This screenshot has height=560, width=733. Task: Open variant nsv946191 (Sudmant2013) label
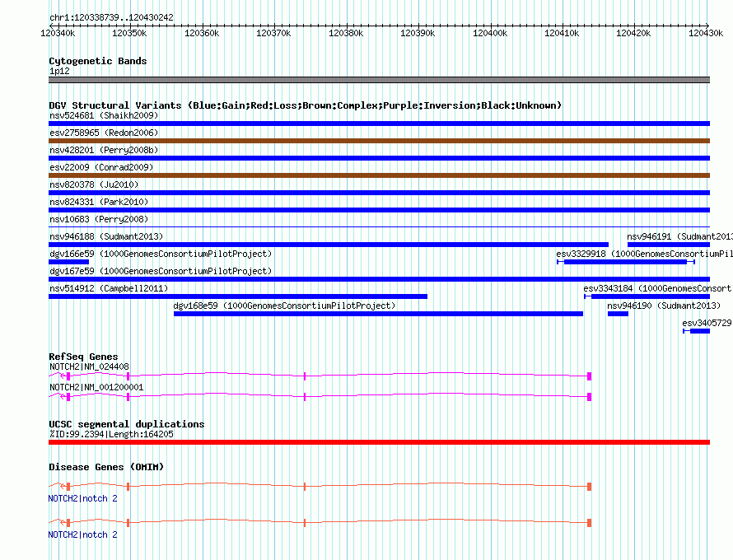click(679, 236)
